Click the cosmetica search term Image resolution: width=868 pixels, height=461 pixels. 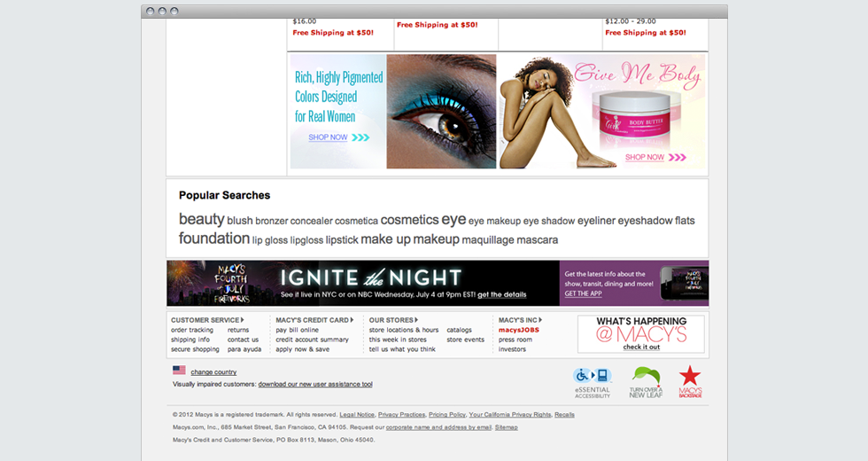tap(356, 221)
